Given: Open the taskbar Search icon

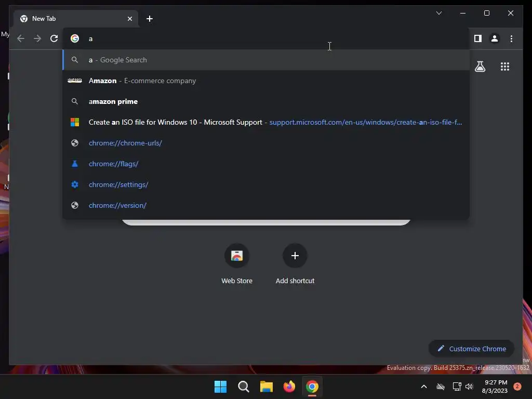Looking at the screenshot, I should click(x=243, y=387).
